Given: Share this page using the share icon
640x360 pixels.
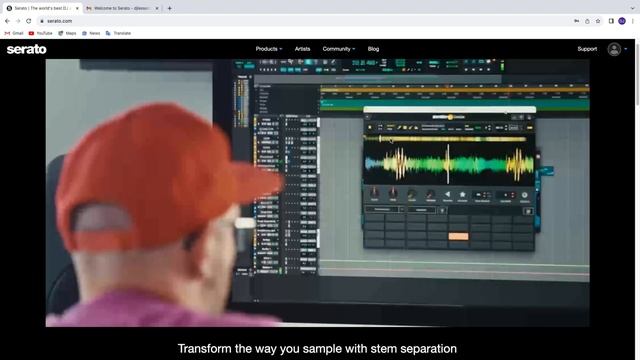Looking at the screenshot, I should coord(587,21).
